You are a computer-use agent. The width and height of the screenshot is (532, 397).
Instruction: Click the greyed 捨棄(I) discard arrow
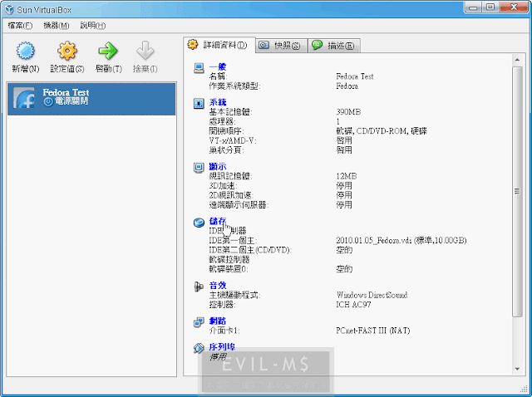145,51
